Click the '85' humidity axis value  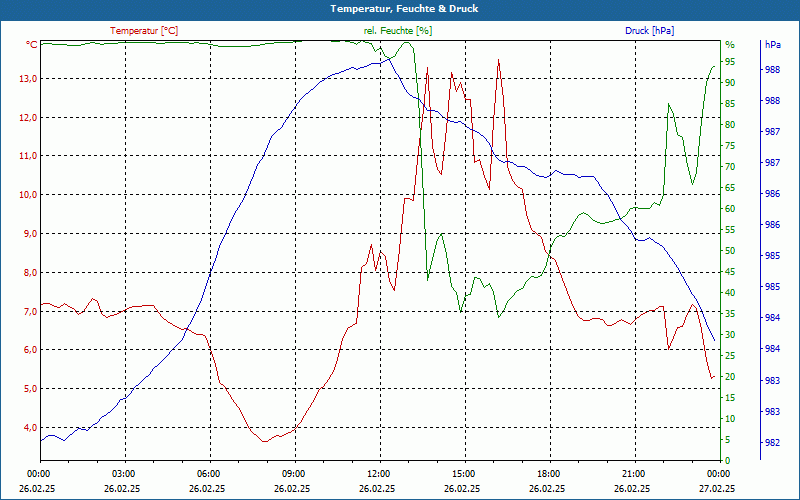(x=730, y=104)
